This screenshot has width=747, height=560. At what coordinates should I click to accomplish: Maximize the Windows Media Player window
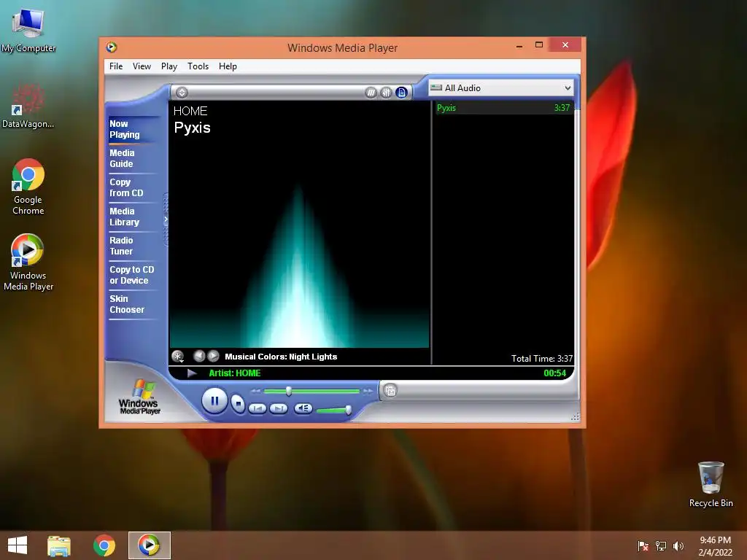[539, 44]
